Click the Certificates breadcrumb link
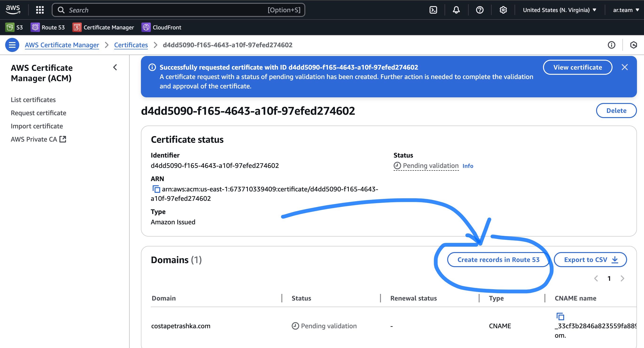Image resolution: width=644 pixels, height=348 pixels. (131, 45)
